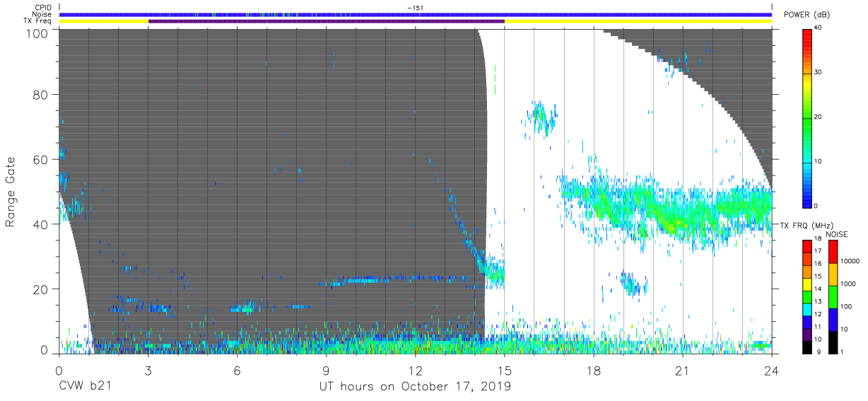Click the '100' label on NOISE legend
Screen dimensions: 868x401
click(845, 306)
